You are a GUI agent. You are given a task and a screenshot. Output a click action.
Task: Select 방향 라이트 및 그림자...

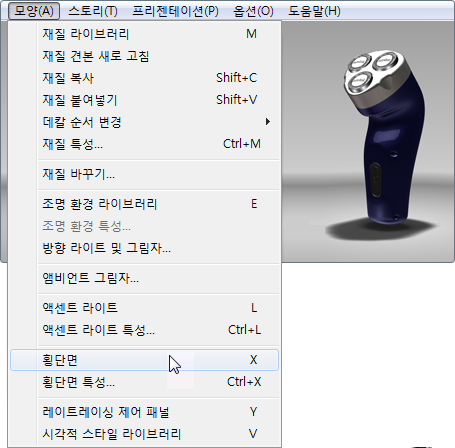144,248
